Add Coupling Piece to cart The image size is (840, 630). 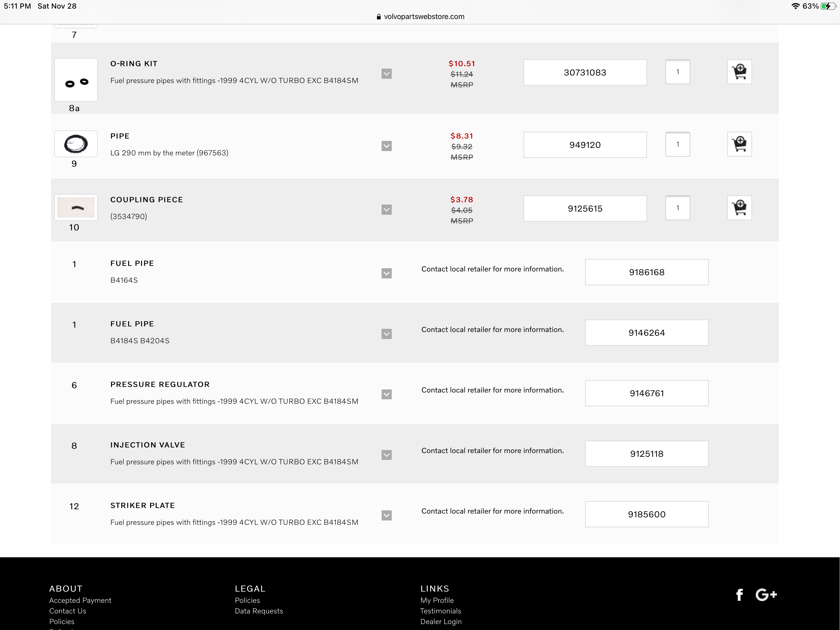pyautogui.click(x=739, y=208)
